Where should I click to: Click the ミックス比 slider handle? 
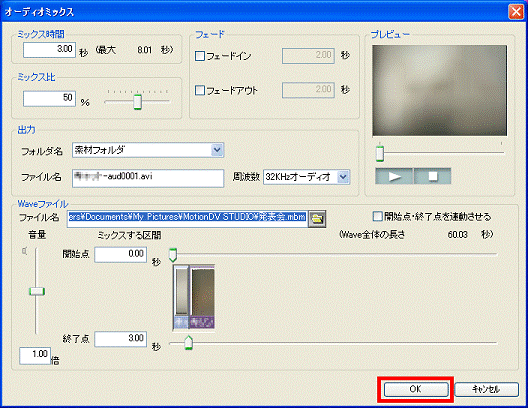[137, 102]
